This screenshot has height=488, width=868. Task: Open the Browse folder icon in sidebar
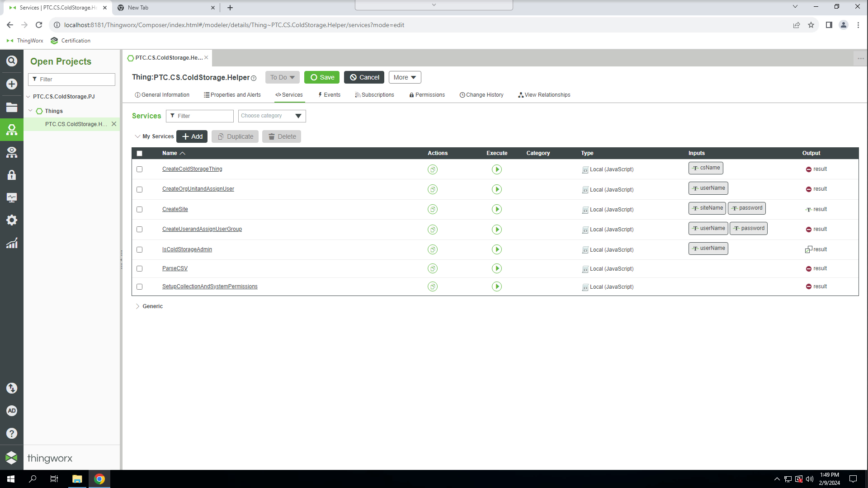12,107
